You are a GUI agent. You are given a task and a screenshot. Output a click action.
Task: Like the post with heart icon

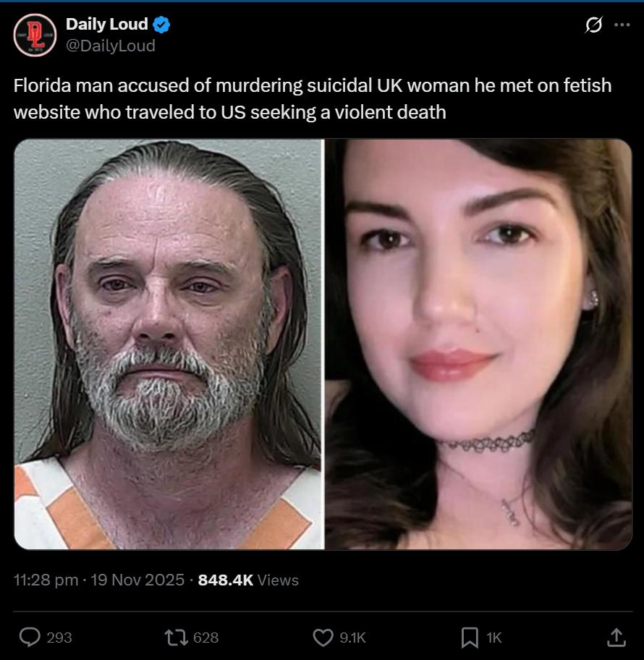click(x=323, y=638)
